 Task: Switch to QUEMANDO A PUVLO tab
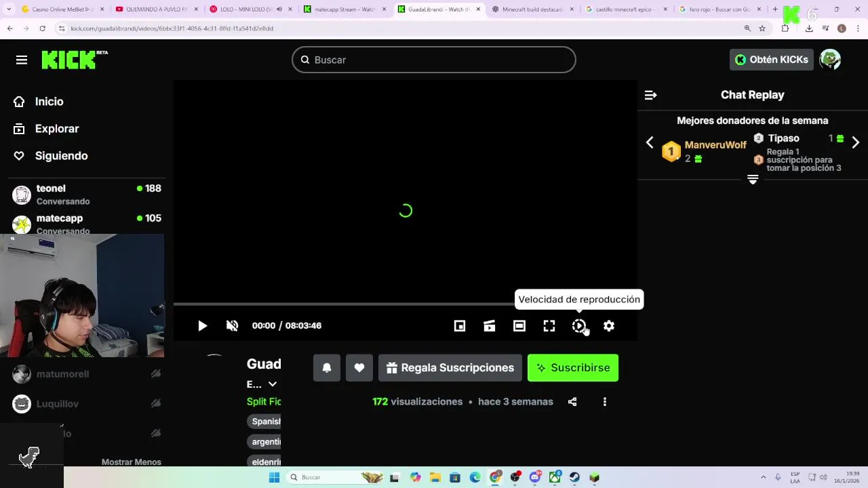(x=156, y=9)
